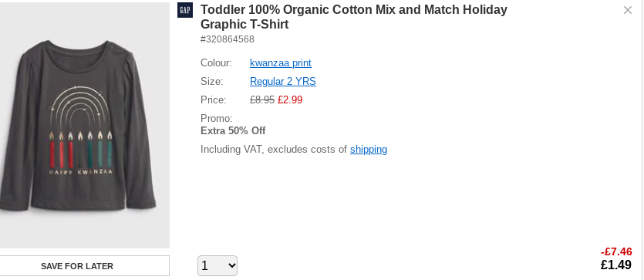Close the product details panel
The image size is (644, 280).
pos(627,10)
